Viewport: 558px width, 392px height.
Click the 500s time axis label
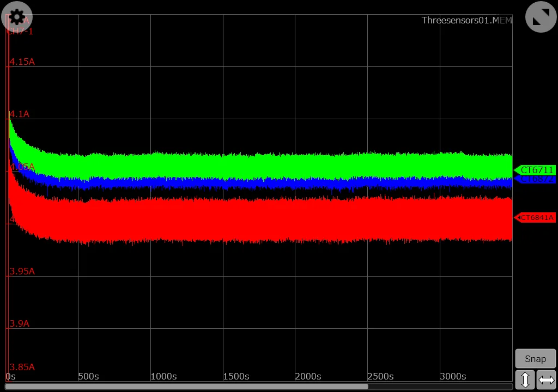click(x=88, y=376)
